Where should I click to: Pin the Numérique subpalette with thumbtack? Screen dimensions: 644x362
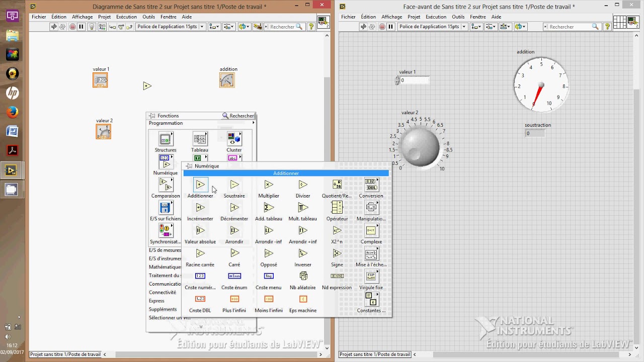click(x=189, y=166)
